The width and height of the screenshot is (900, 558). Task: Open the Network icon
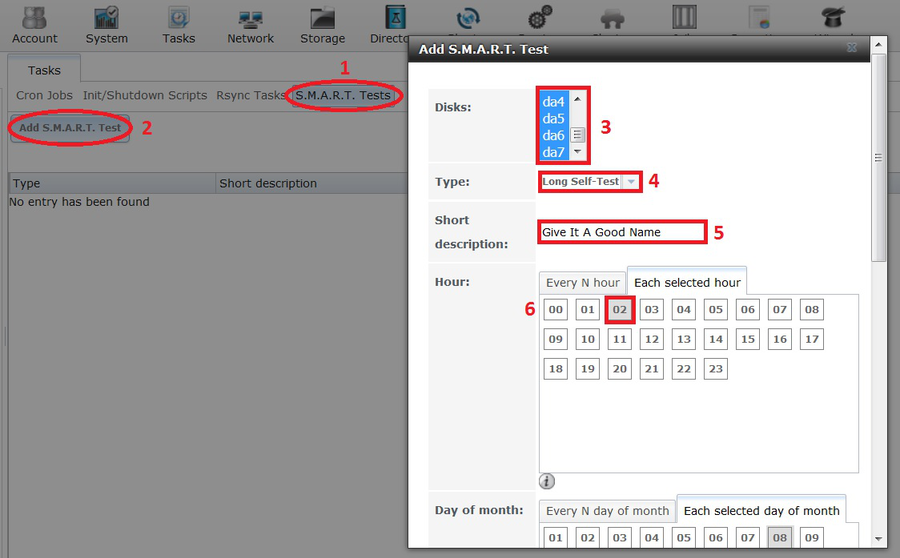(250, 24)
